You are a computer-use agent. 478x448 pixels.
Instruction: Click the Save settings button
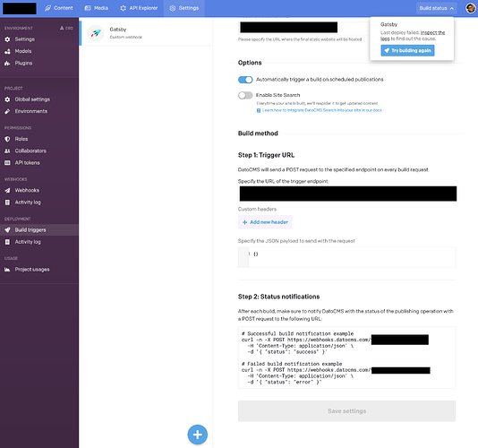coord(347,411)
